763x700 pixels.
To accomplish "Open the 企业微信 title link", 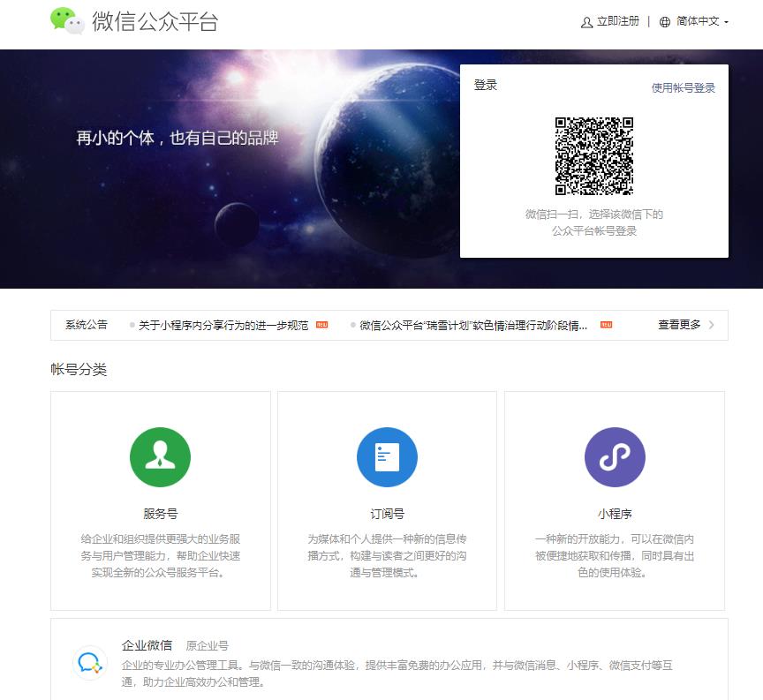I will tap(147, 645).
